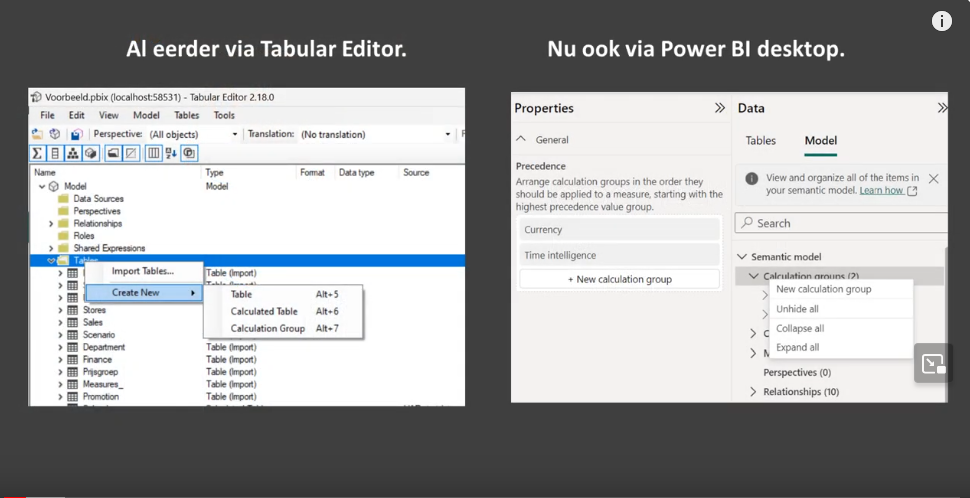Choose Calculation Group from Create New submenu
Screen dimensions: 970x498
coord(267,328)
